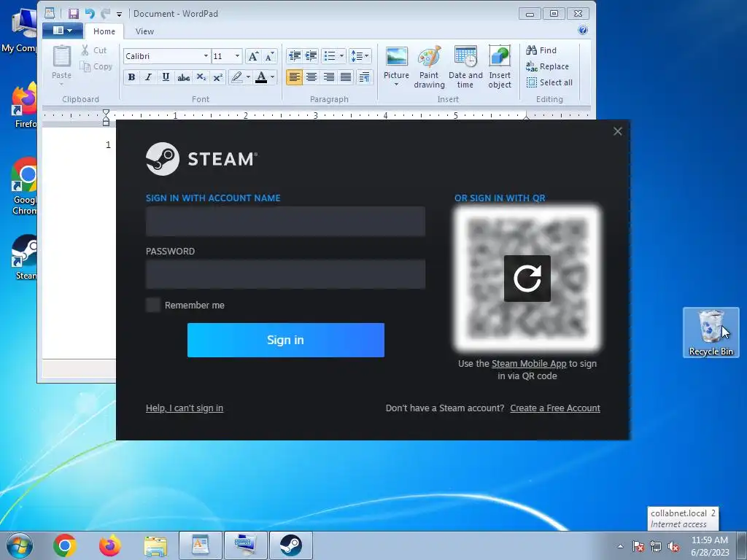Click Create a Free Account link

[x=555, y=408]
